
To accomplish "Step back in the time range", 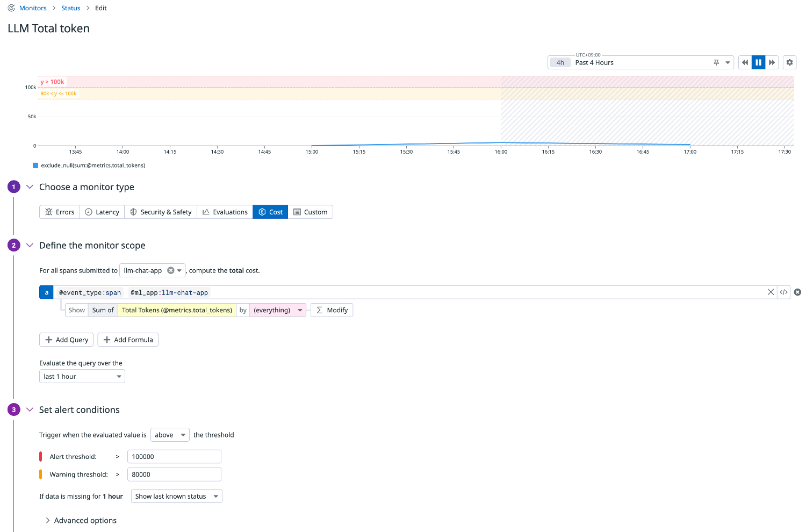I will [x=745, y=62].
